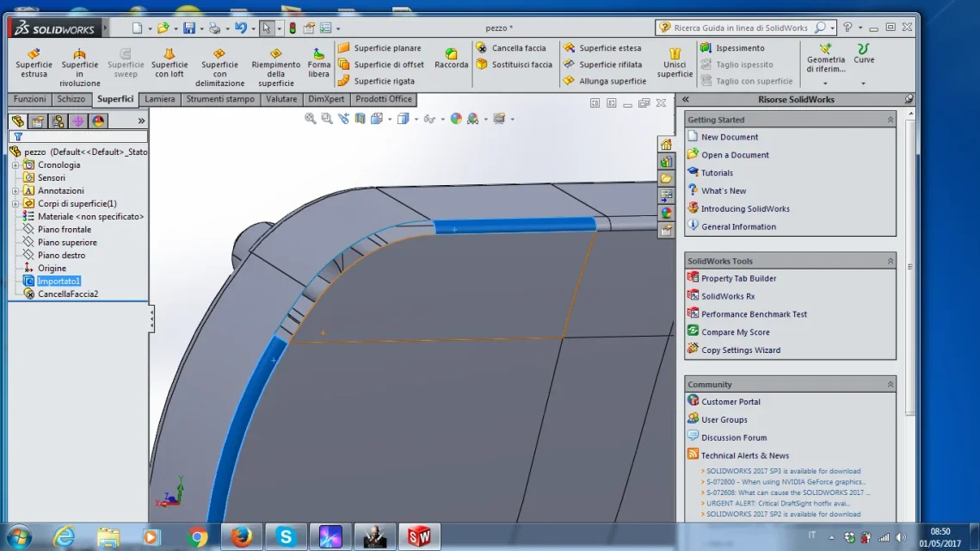Open the Superficie planare tool

tap(380, 48)
